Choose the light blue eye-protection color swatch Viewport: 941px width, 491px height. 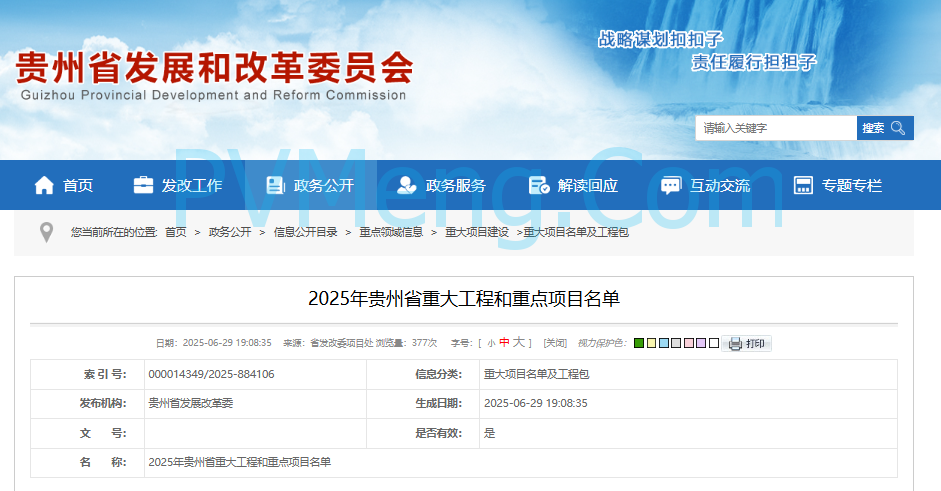click(x=664, y=343)
